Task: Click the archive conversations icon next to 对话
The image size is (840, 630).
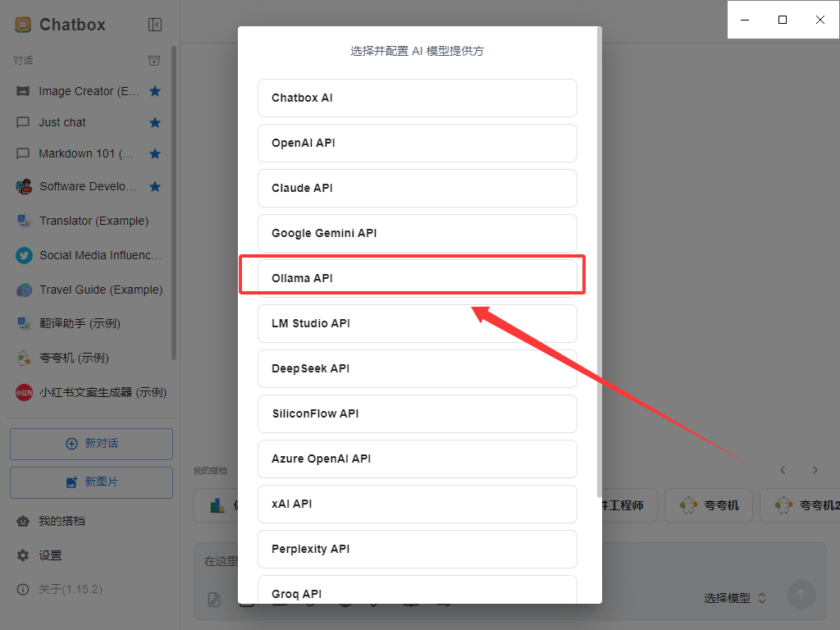Action: point(154,61)
